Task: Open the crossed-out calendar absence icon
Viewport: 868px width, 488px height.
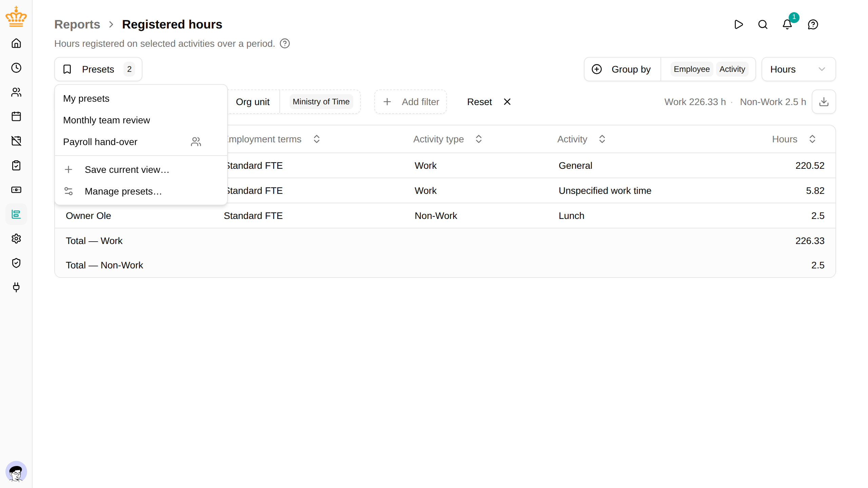Action: pyautogui.click(x=16, y=141)
